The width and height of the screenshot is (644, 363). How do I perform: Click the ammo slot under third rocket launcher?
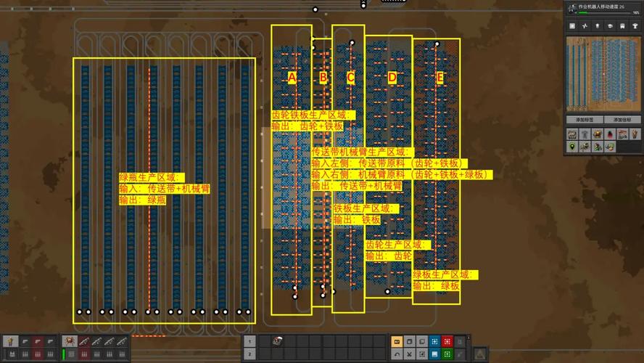click(110, 354)
